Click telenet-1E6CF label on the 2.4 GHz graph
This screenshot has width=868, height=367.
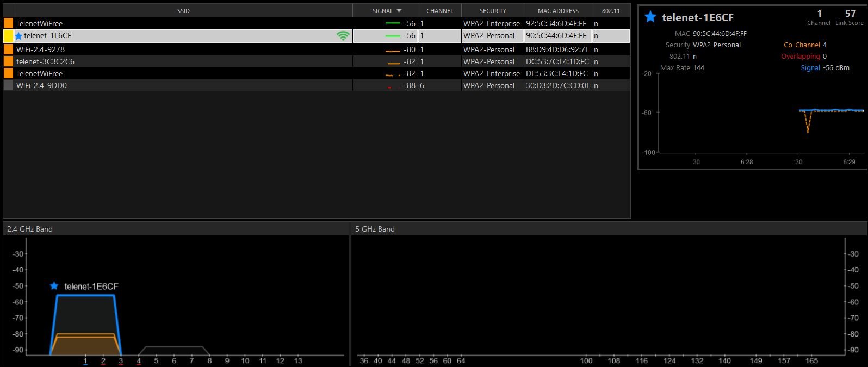91,287
